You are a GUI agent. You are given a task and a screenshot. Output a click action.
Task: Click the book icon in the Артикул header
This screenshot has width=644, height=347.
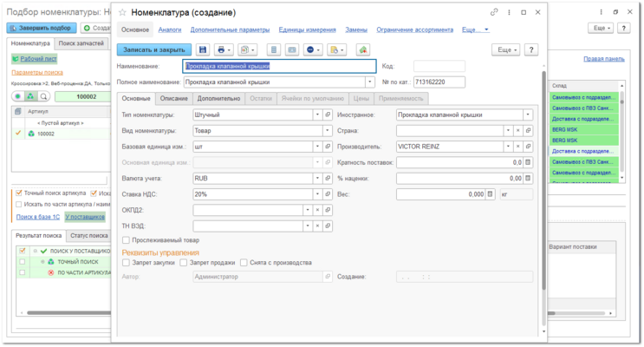(x=17, y=111)
